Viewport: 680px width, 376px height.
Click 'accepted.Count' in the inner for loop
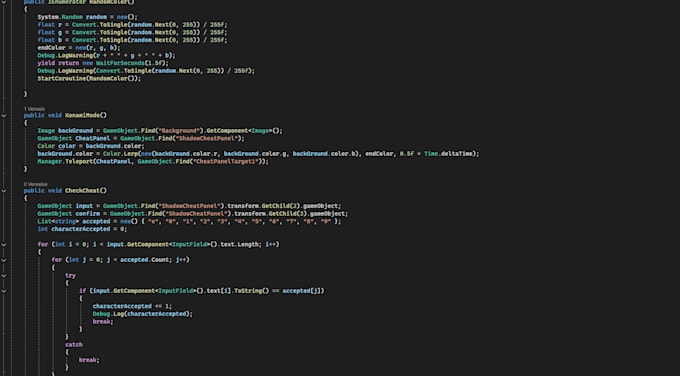point(144,260)
